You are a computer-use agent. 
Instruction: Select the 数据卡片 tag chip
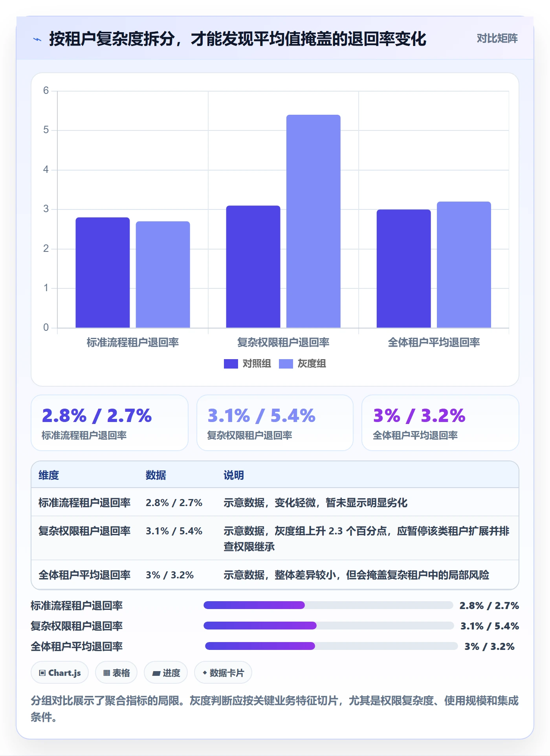(223, 673)
